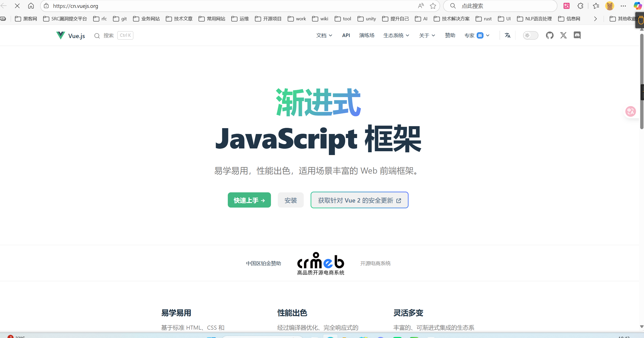The height and width of the screenshot is (338, 644).
Task: Click the green 快速上手 button
Action: (249, 200)
